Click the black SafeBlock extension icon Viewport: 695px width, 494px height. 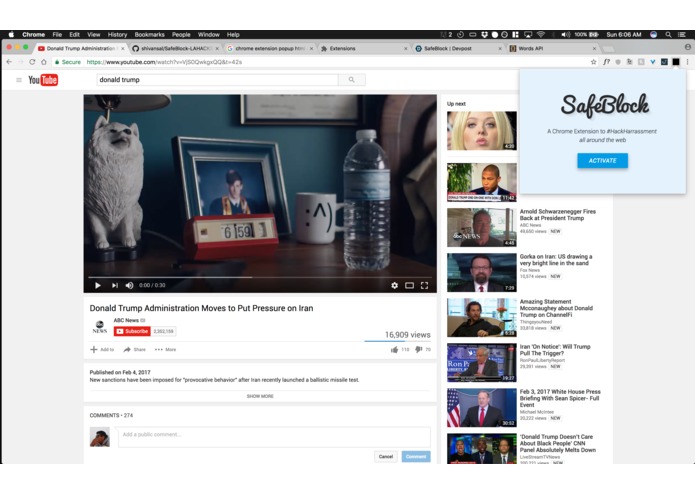pyautogui.click(x=676, y=62)
